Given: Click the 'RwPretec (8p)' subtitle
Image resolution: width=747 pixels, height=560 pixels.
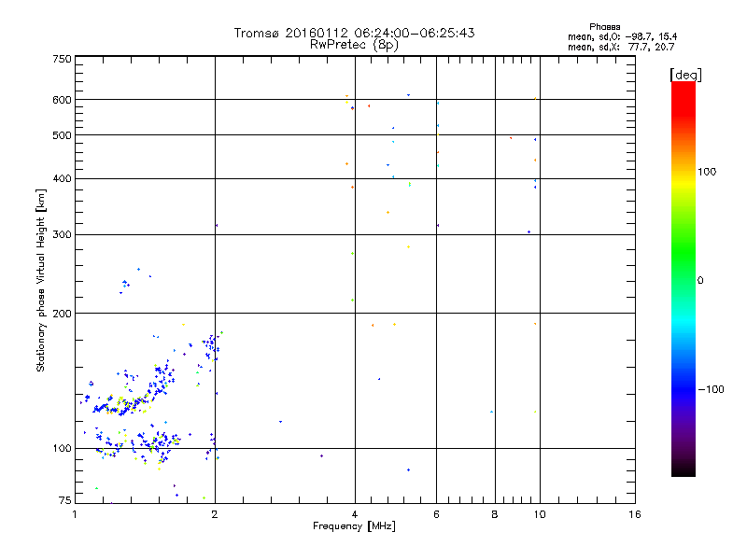Looking at the screenshot, I should coord(354,45).
